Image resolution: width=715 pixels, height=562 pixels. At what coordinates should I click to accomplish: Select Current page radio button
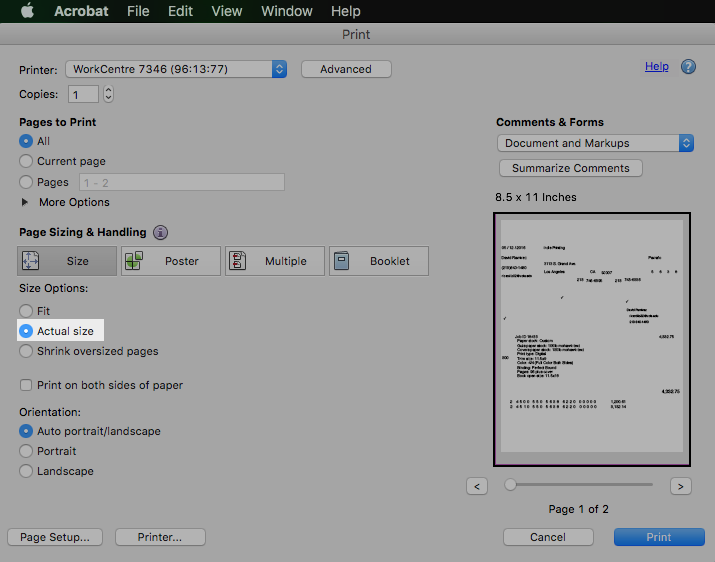[x=26, y=161]
